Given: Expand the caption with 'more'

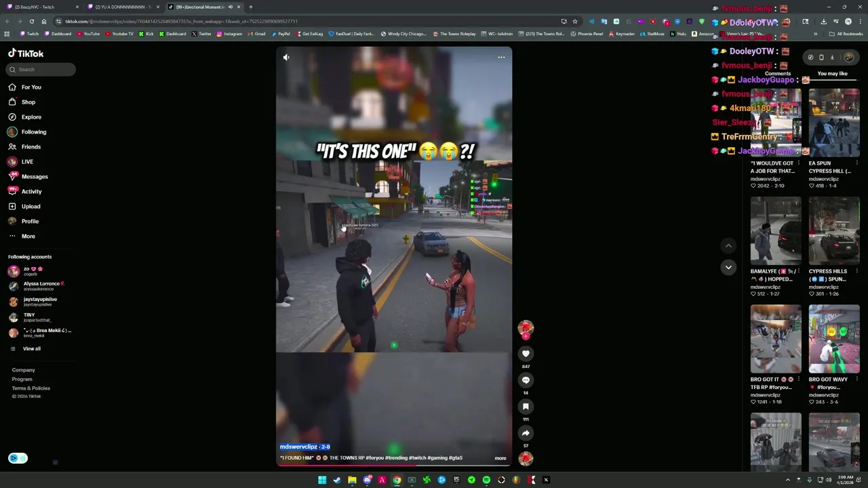Looking at the screenshot, I should point(500,458).
